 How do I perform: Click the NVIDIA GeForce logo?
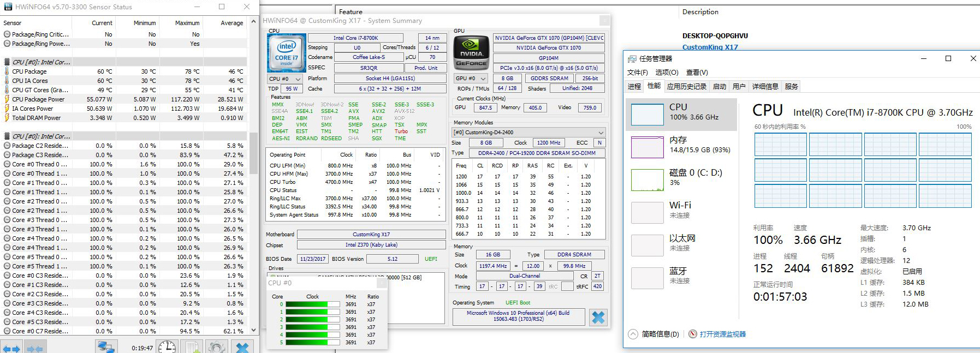pos(471,53)
